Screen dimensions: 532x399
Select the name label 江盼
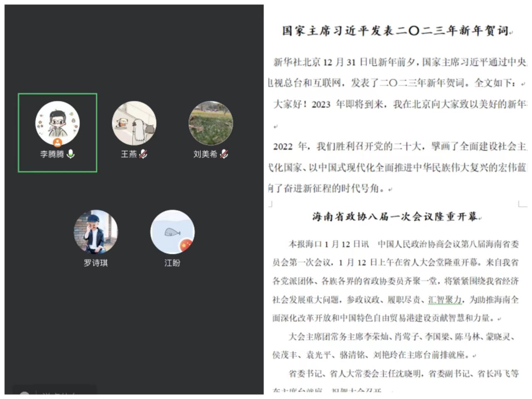pyautogui.click(x=172, y=263)
